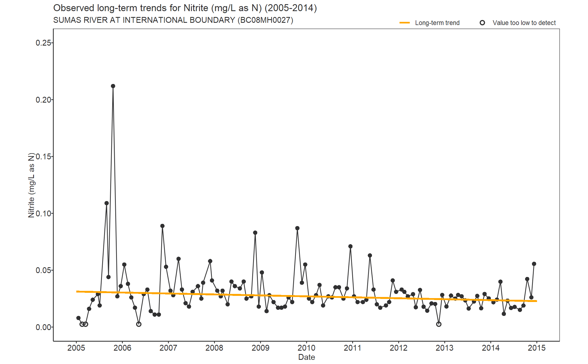Click the y-axis title 'Nitrite (mg/L as N)'
Screen dimensions: 588x364
pos(31,185)
